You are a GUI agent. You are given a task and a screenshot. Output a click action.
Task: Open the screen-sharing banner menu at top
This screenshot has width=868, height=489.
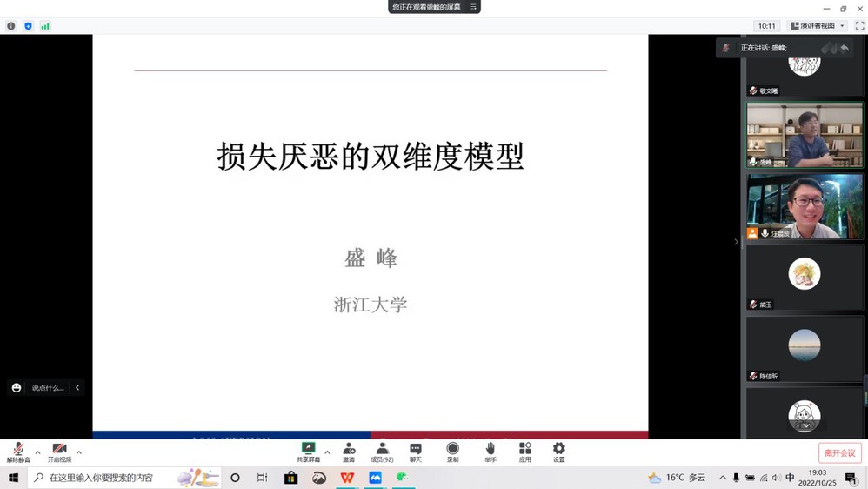click(473, 7)
